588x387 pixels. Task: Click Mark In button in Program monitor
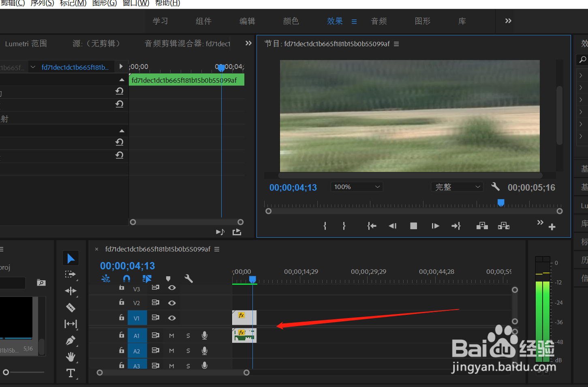click(325, 226)
